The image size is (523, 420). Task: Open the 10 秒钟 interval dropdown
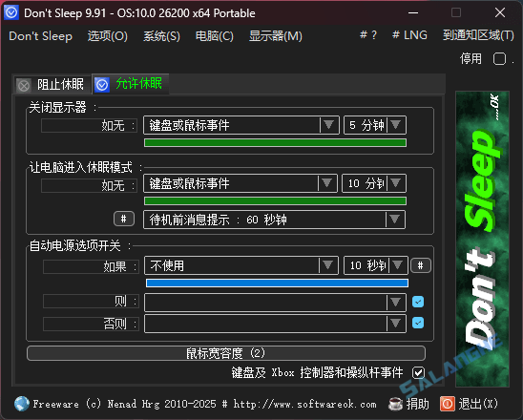pyautogui.click(x=376, y=265)
